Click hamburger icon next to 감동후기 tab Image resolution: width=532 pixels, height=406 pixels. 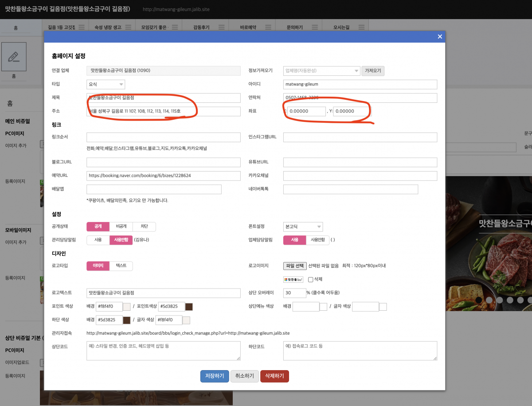point(221,27)
